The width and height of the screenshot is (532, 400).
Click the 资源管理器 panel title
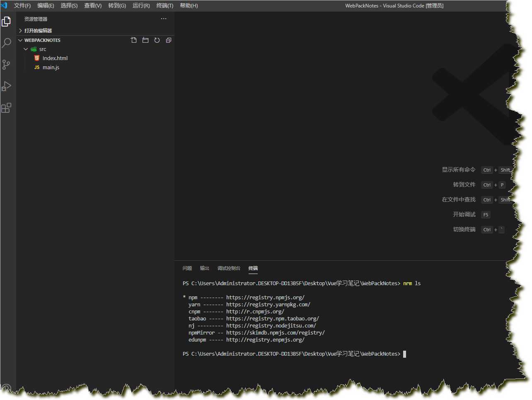(36, 19)
